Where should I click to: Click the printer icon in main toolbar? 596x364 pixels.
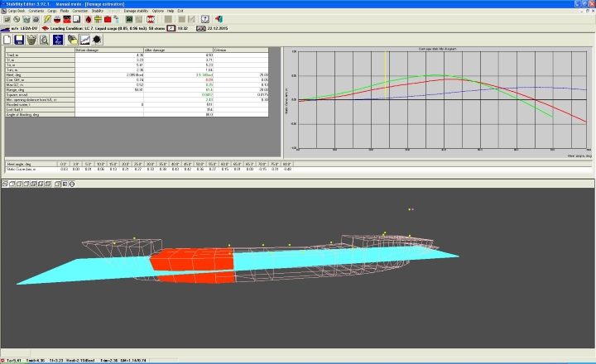point(36,19)
